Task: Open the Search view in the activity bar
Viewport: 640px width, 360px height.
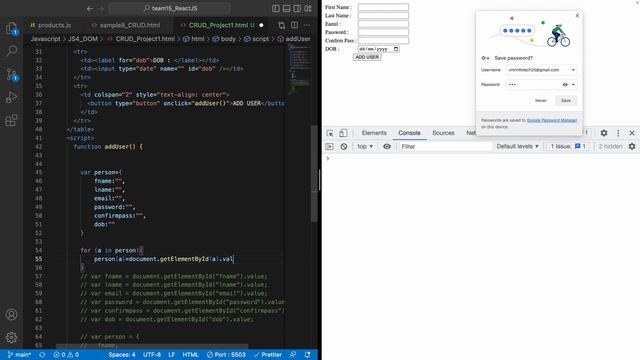Action: click(x=11, y=51)
